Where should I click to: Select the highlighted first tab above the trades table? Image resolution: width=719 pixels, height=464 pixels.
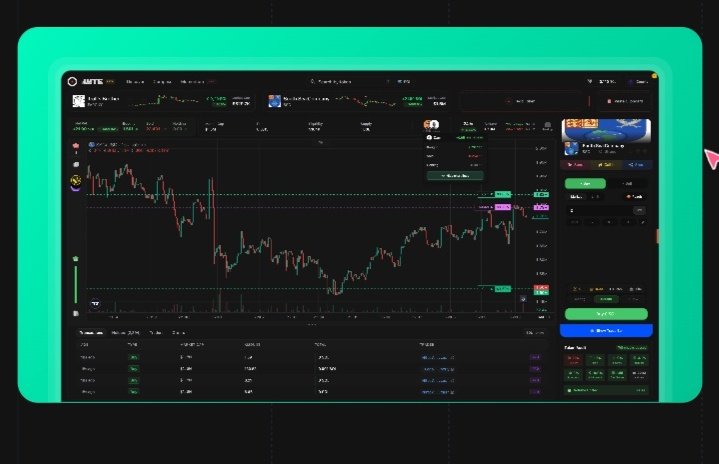point(91,333)
